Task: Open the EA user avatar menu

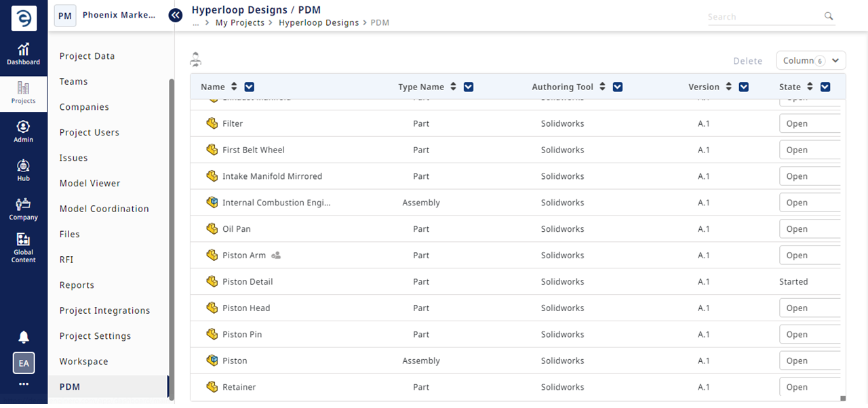Action: [x=24, y=363]
